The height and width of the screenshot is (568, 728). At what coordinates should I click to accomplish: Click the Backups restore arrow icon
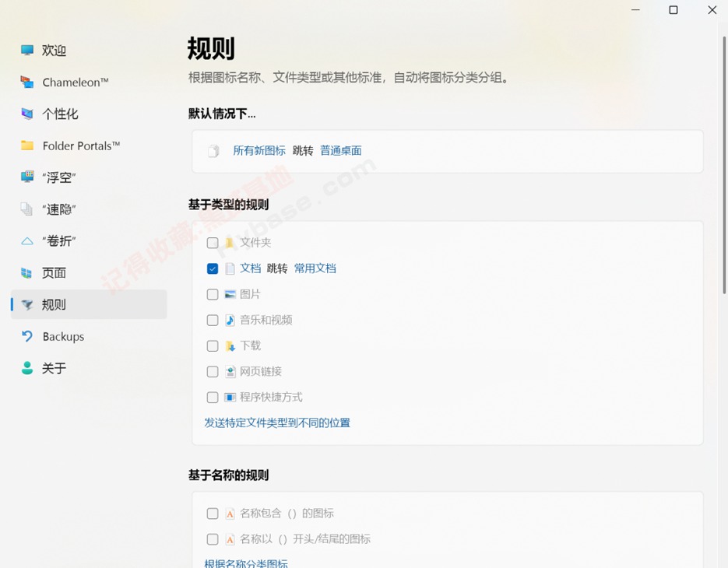click(27, 336)
